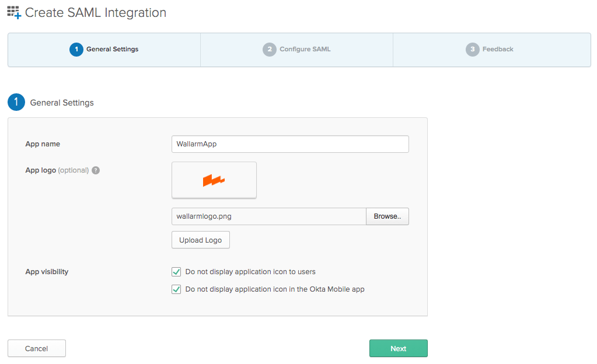Click the App visibility label

47,272
